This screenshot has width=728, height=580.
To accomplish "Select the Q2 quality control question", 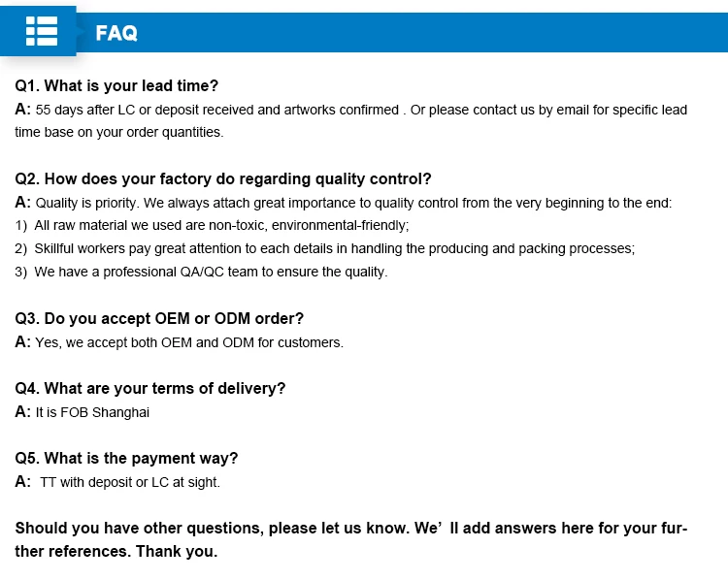I will (x=223, y=178).
